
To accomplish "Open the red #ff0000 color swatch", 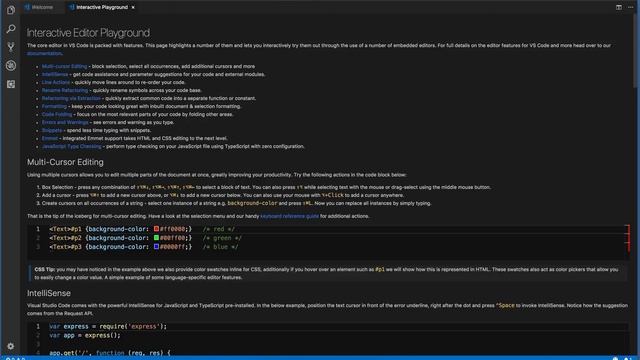I will coord(156,229).
